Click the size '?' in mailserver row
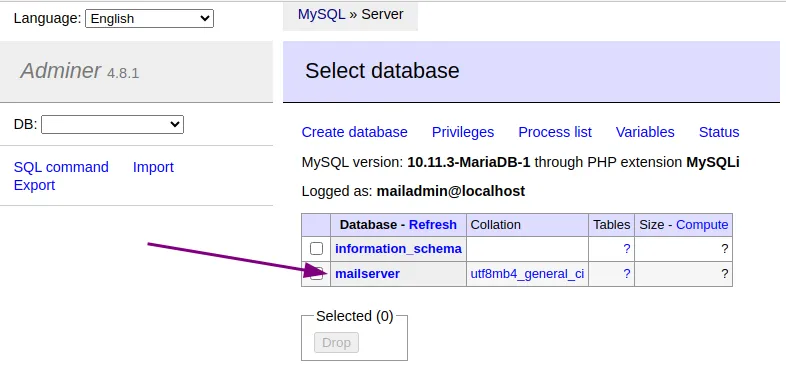Viewport: 786px width, 370px height. [724, 274]
